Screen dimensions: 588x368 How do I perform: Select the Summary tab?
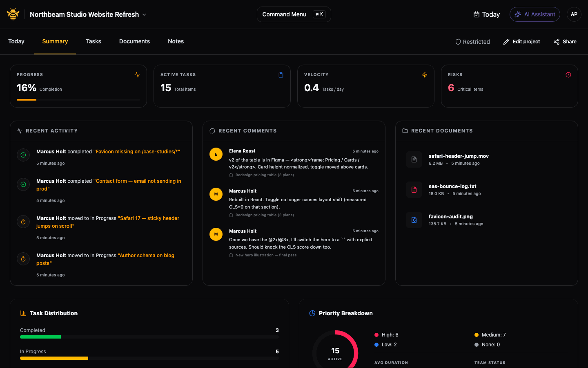[55, 41]
